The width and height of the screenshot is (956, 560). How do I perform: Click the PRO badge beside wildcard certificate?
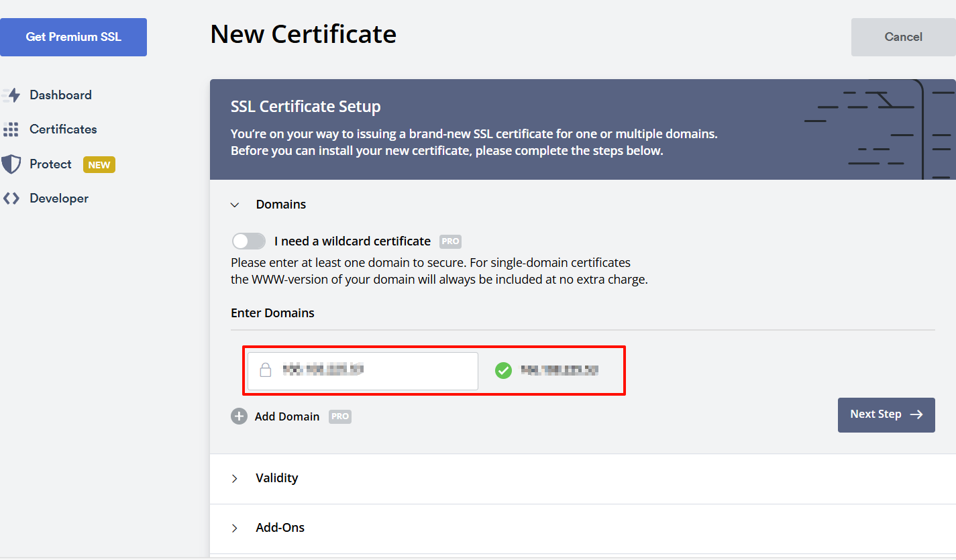point(450,241)
